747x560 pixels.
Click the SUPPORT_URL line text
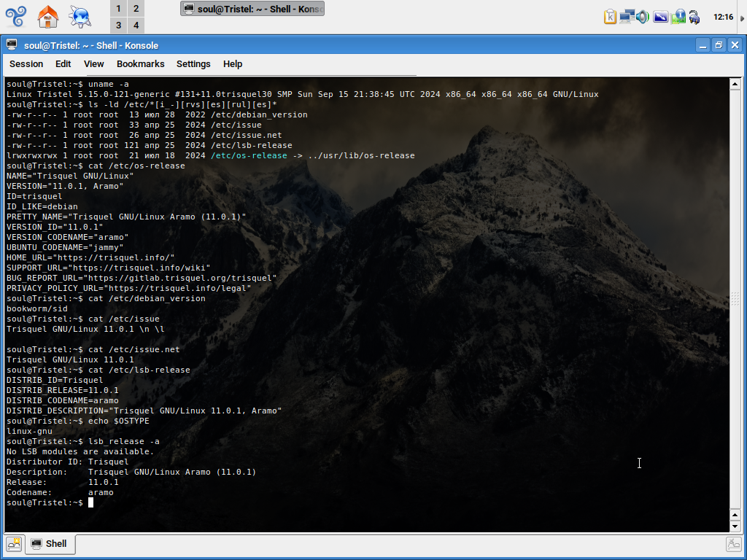coord(108,268)
